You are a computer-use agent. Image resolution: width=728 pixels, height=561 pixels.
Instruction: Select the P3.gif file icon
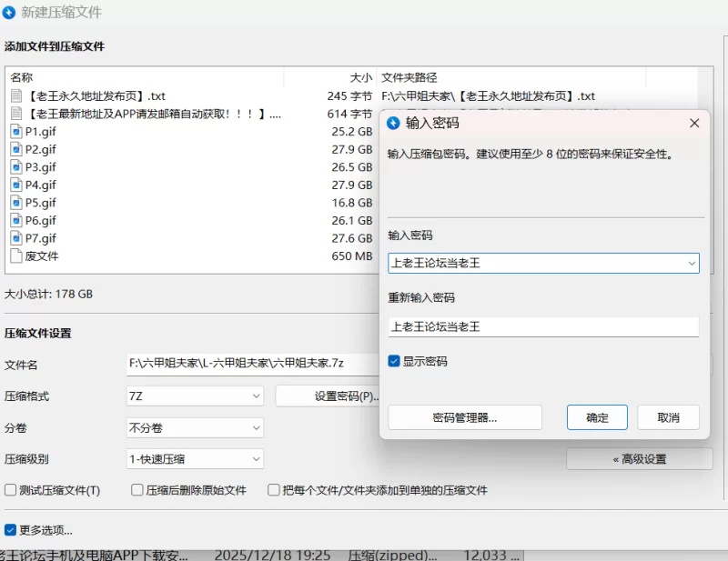[x=16, y=167]
